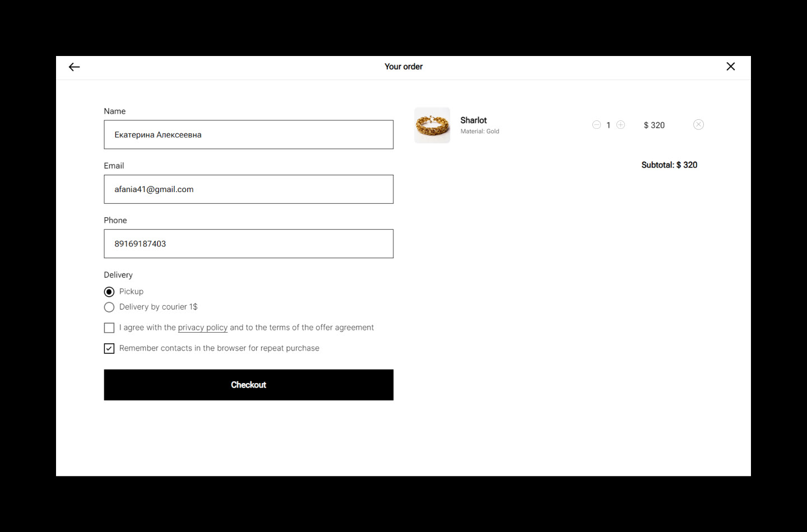Select the Phone number field

click(x=249, y=244)
